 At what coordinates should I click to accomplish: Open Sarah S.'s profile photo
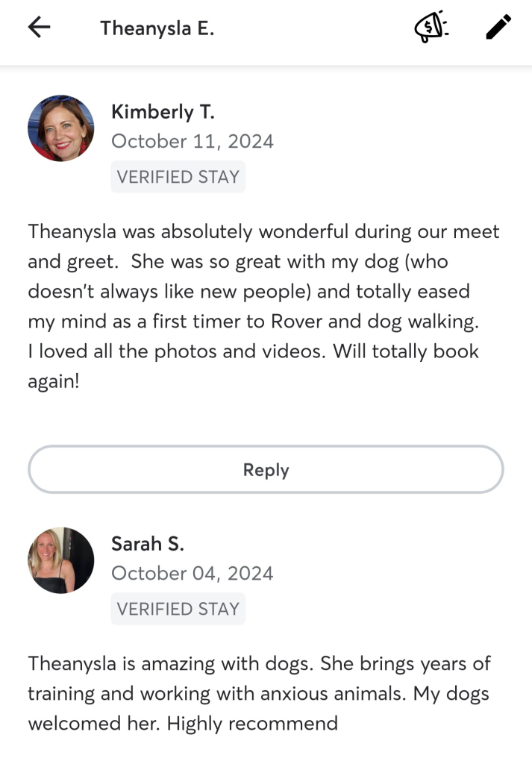61,560
